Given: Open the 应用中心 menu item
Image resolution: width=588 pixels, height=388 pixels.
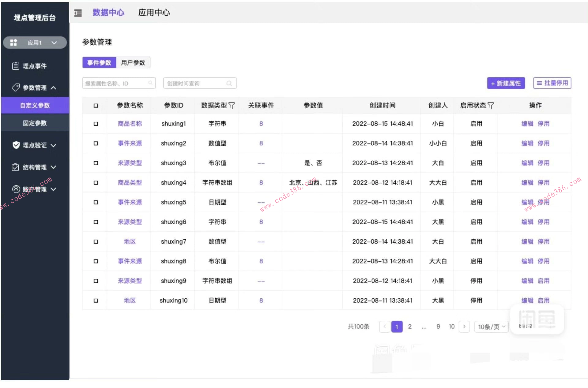Looking at the screenshot, I should [x=154, y=13].
